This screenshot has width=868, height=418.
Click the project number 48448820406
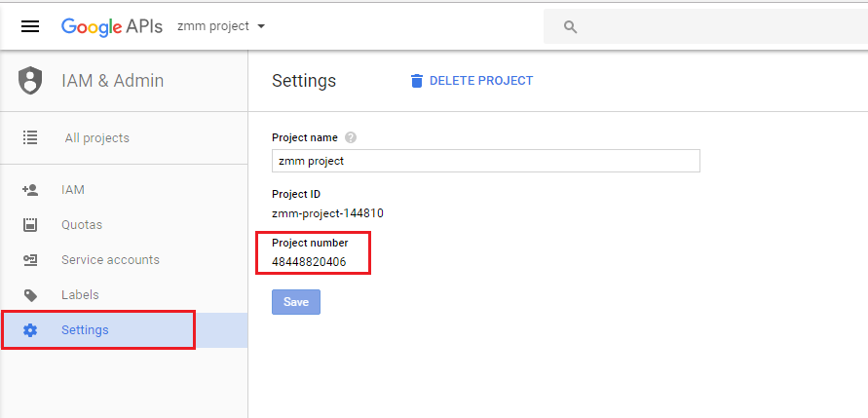309,262
